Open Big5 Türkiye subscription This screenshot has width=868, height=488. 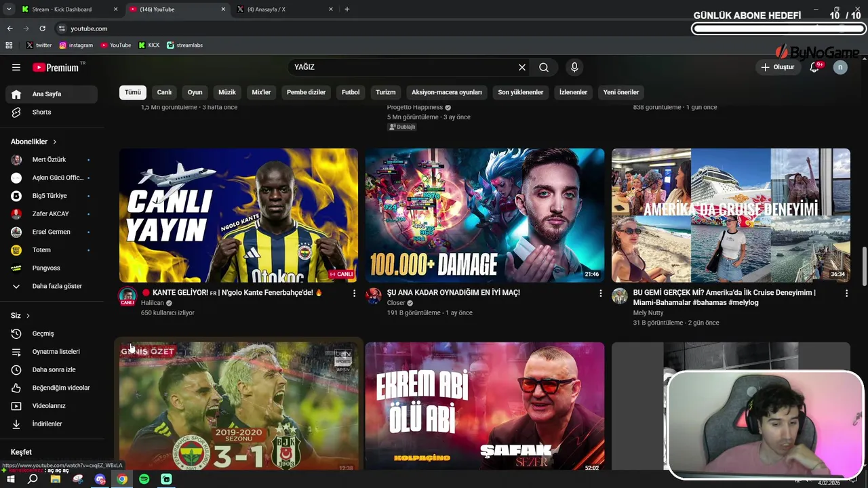coord(52,196)
